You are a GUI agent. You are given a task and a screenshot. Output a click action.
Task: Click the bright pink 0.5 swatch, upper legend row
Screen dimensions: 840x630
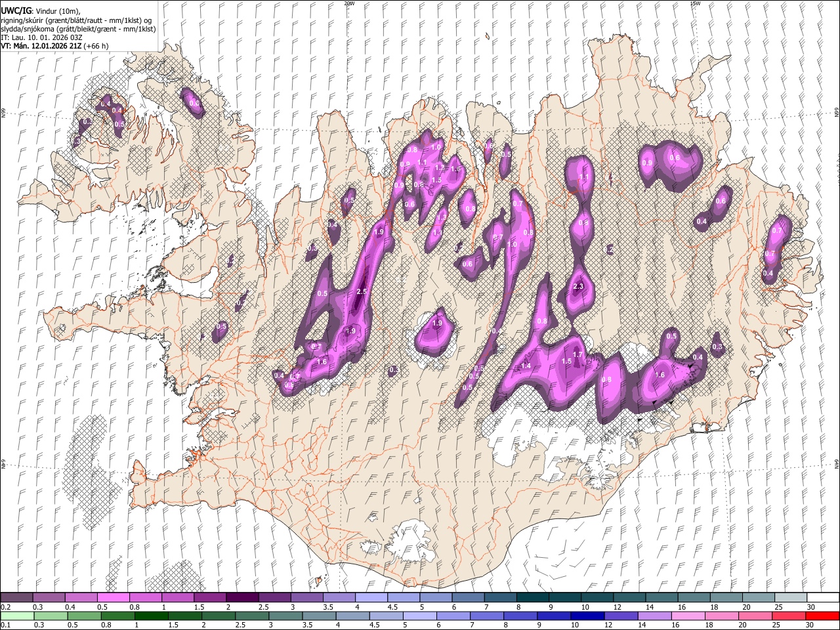(x=113, y=598)
